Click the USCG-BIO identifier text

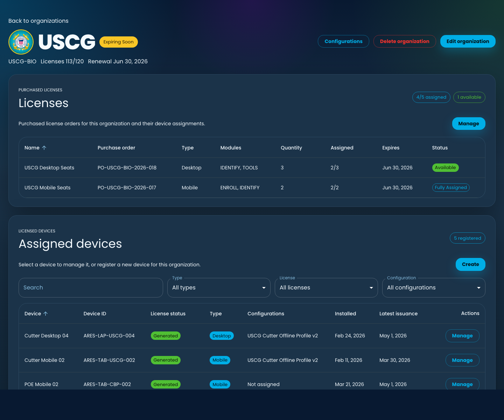point(22,61)
